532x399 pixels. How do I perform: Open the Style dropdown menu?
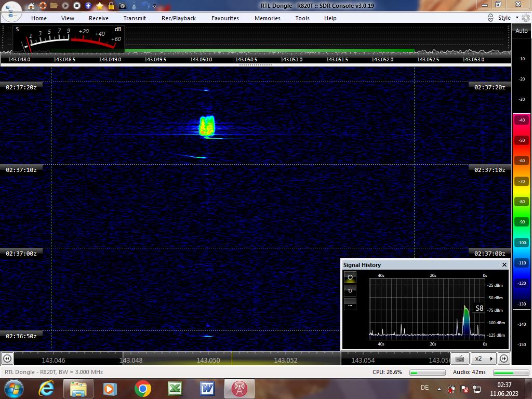pos(508,18)
